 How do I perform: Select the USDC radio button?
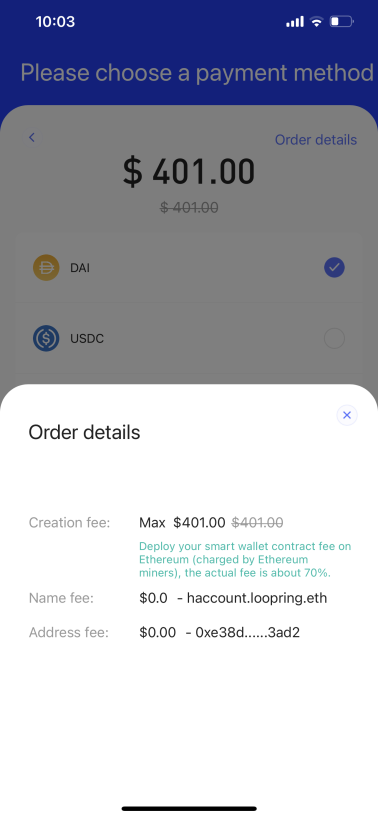click(334, 339)
